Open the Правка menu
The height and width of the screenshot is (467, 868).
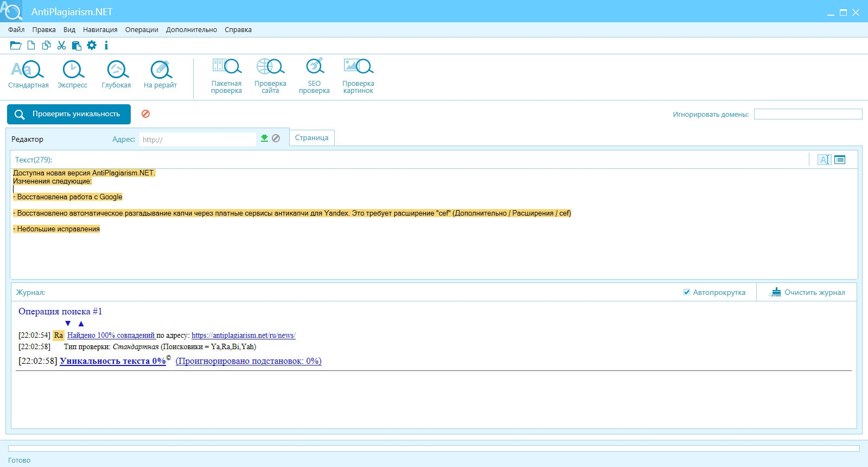44,30
